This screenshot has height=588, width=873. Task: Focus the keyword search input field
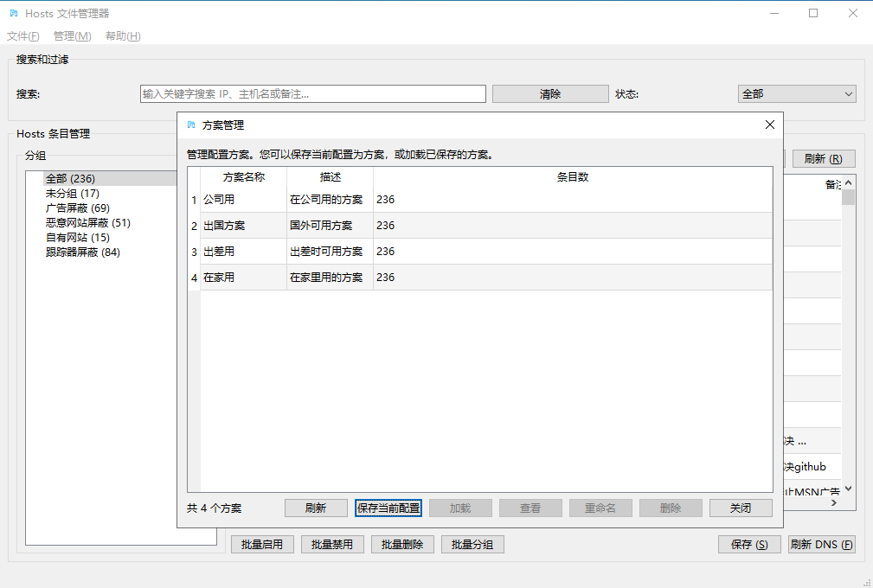[312, 94]
